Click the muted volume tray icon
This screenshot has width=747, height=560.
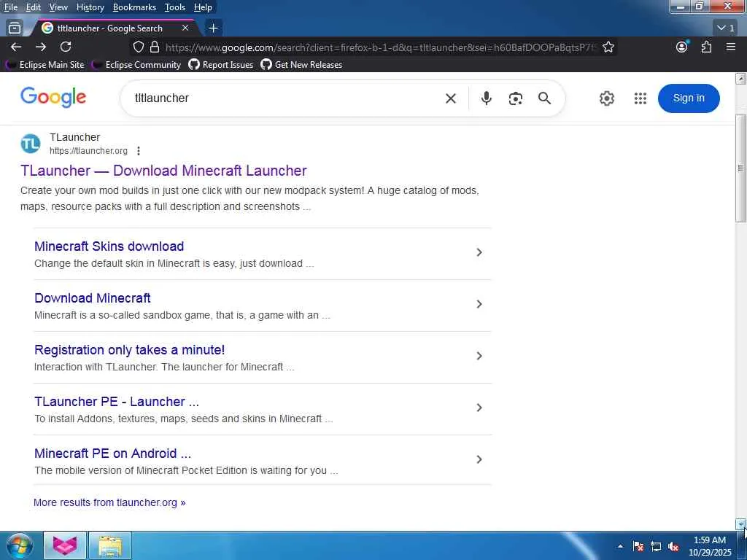(673, 546)
